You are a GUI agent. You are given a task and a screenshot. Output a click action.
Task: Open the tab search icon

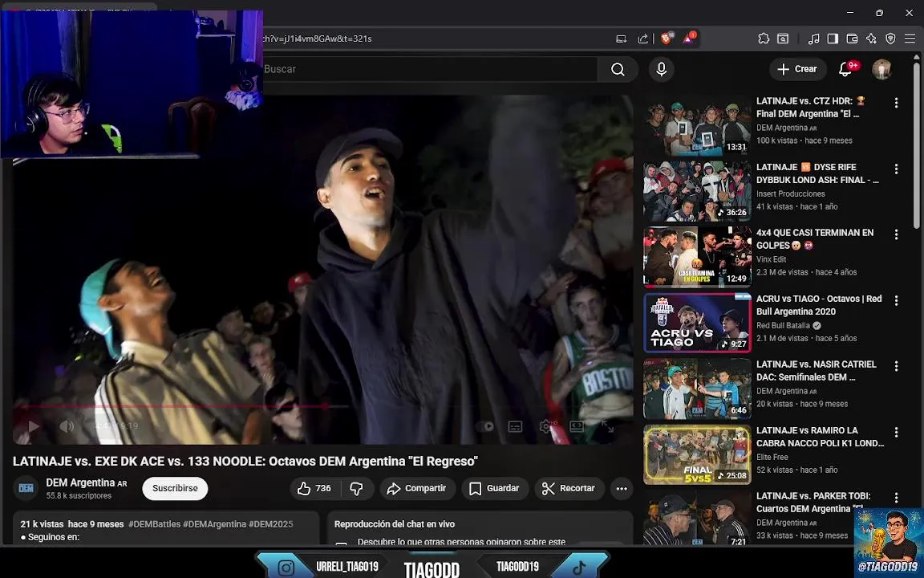pyautogui.click(x=783, y=39)
